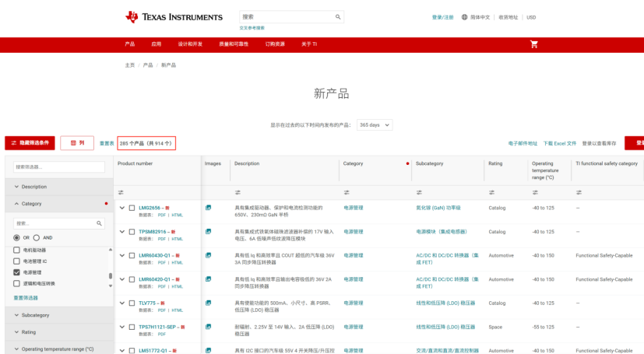Open HTML datasheet for TLV775
Screen dimensions: 644x354
pyautogui.click(x=177, y=310)
